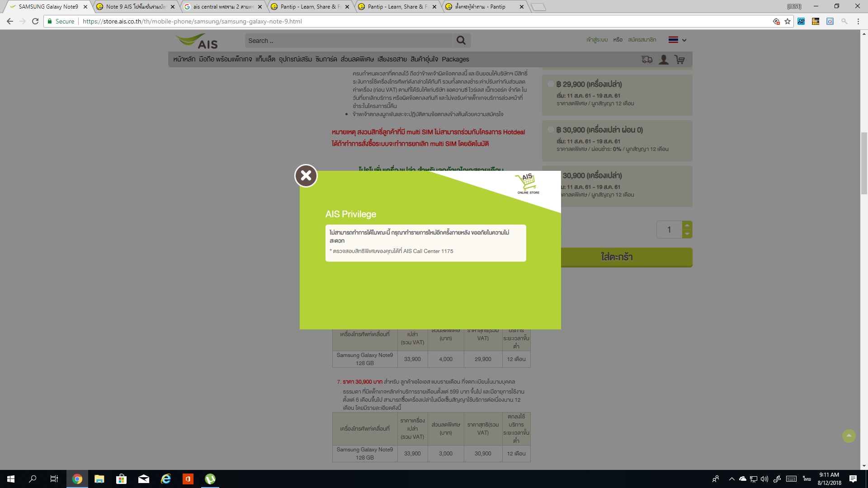Open Microsoft Store from taskbar

pos(121,479)
